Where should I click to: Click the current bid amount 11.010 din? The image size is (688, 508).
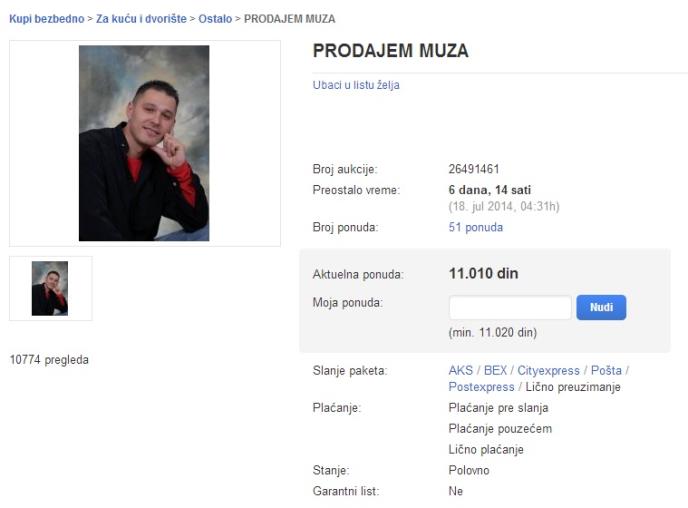[484, 273]
